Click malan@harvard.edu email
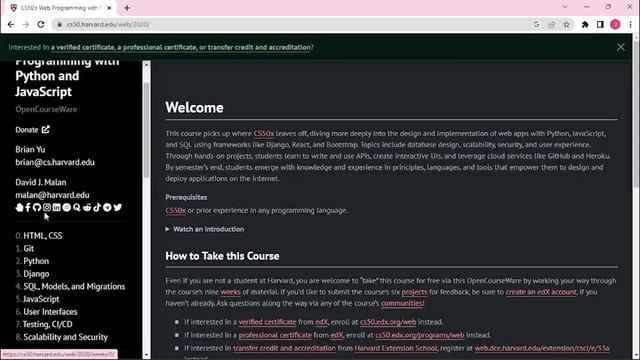The image size is (640, 360). 52,195
